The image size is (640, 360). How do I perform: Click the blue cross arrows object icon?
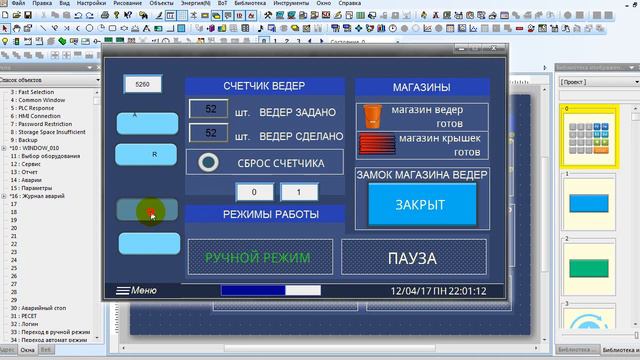358,29
